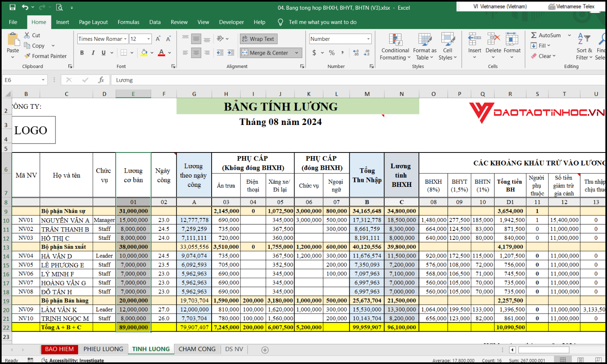The height and width of the screenshot is (364, 607).
Task: Click the AutoSum button
Action: pos(546,35)
